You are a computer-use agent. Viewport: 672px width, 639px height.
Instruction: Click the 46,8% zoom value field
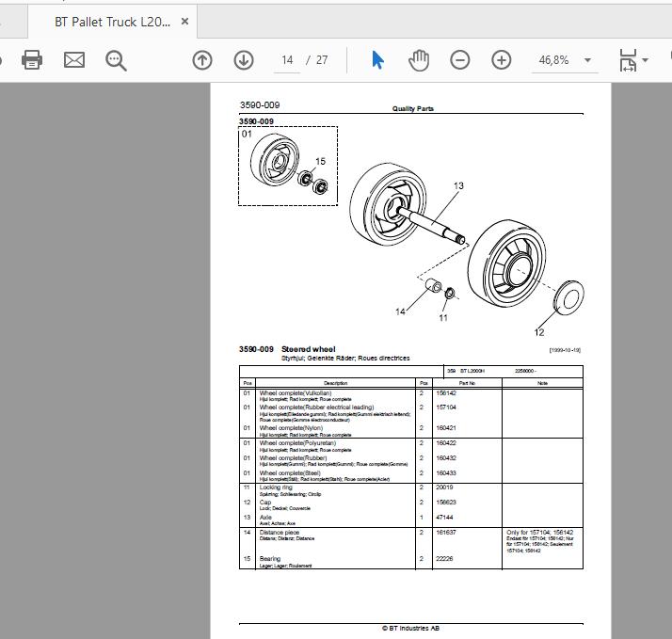pyautogui.click(x=553, y=60)
